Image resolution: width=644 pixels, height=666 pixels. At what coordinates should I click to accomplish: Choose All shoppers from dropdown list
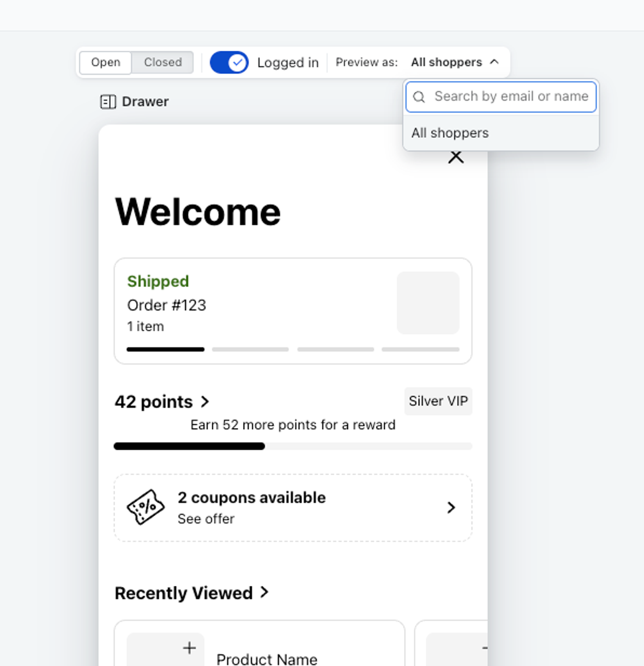[x=501, y=133]
